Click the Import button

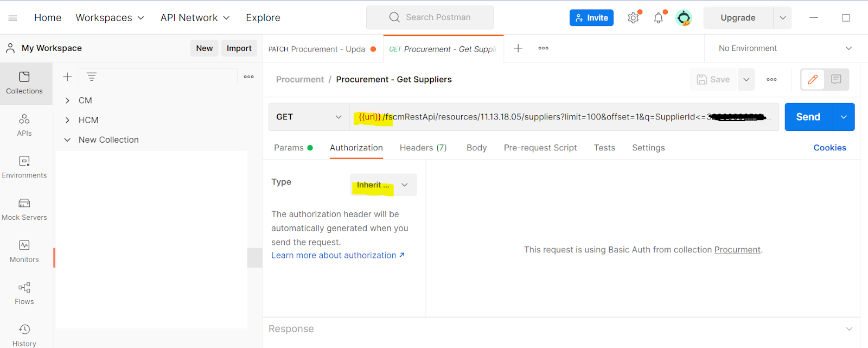[x=239, y=48]
